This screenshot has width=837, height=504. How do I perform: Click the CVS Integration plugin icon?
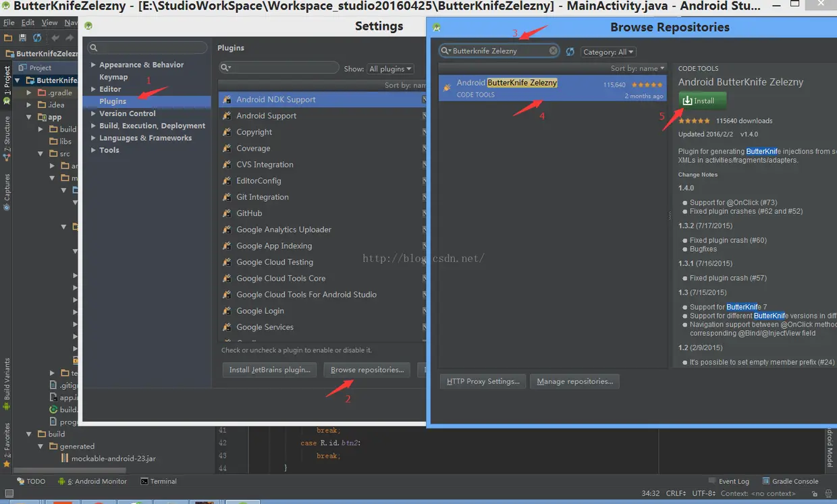click(227, 165)
